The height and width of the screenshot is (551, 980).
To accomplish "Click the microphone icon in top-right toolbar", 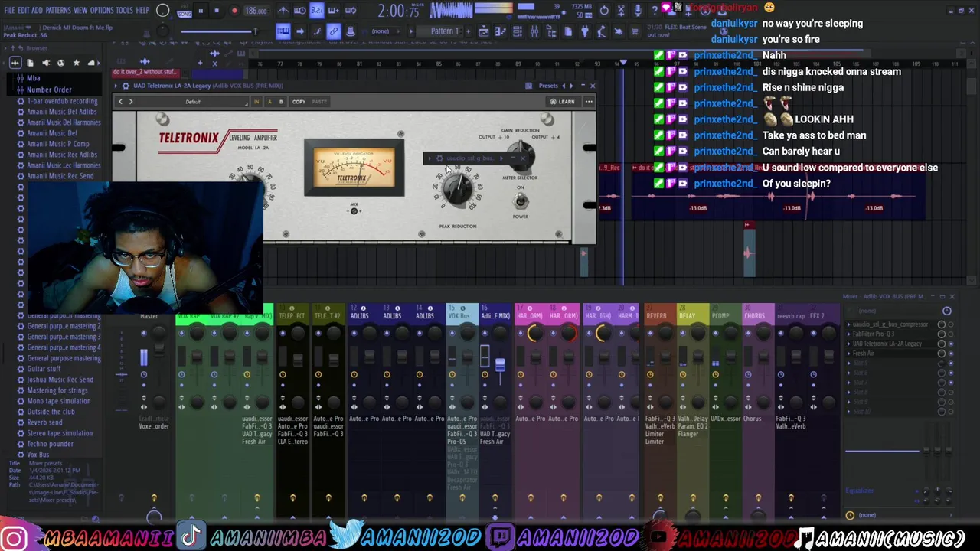I will pyautogui.click(x=637, y=11).
